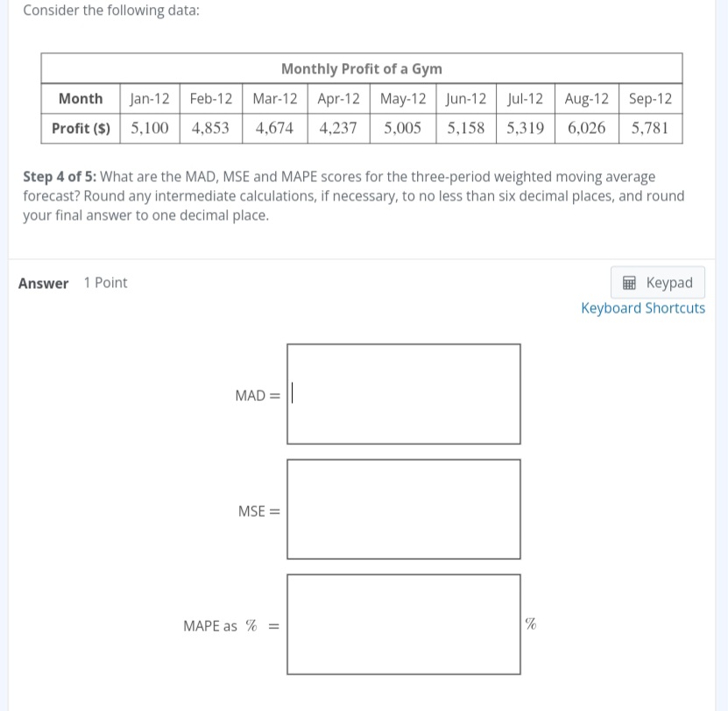Click the profit value 5,781
This screenshot has width=728, height=711.
click(649, 128)
